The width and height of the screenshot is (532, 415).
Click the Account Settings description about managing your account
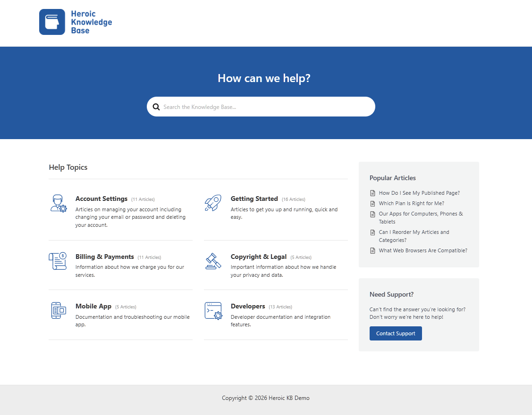(130, 217)
